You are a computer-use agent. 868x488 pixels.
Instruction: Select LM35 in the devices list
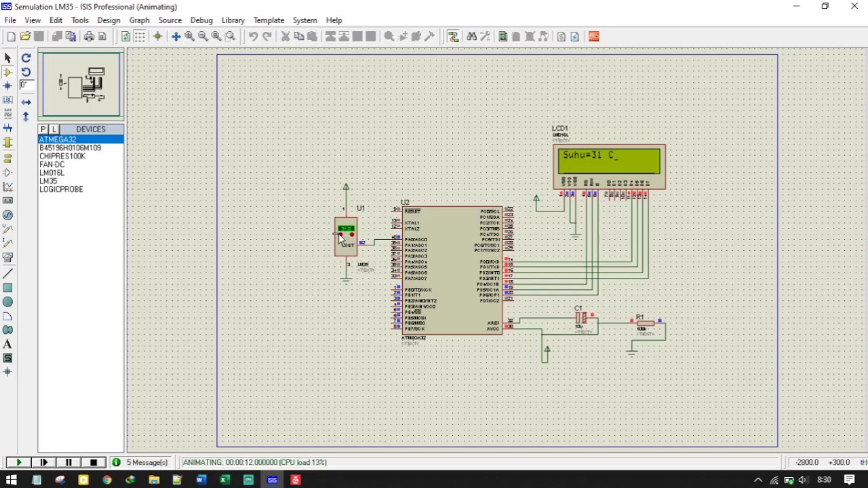pyautogui.click(x=48, y=181)
